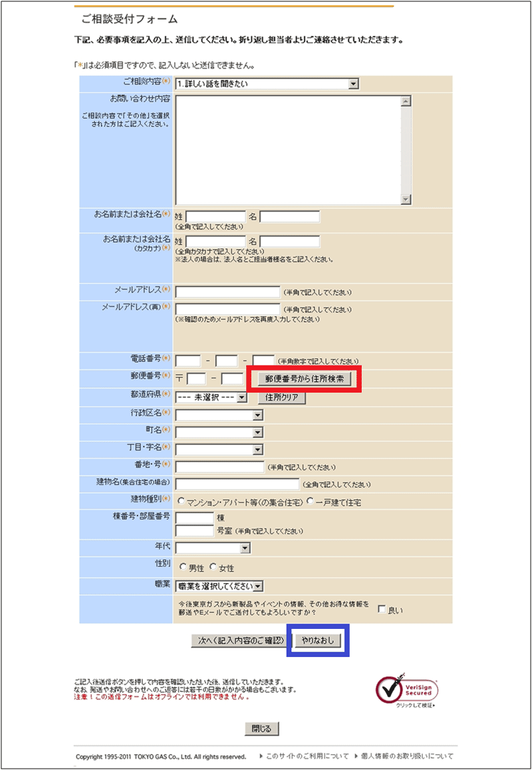Click the 棟 number input field
The image size is (532, 770).
pos(194,518)
